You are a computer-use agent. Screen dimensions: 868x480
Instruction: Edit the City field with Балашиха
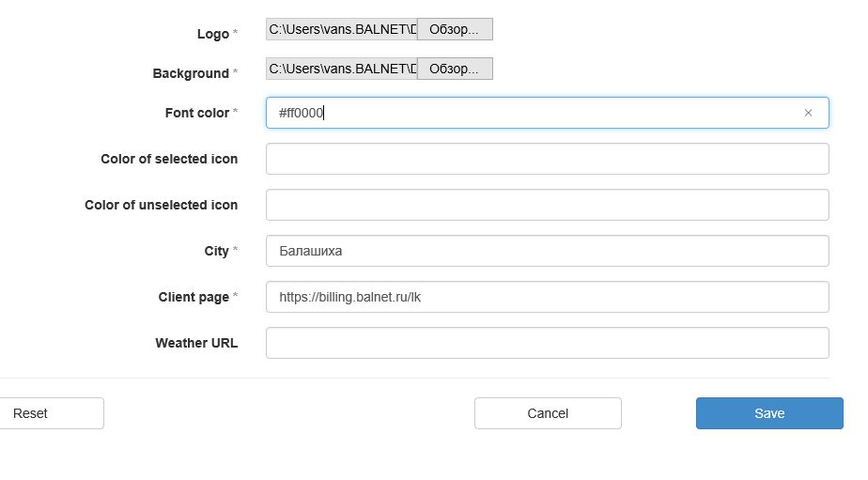click(x=548, y=251)
